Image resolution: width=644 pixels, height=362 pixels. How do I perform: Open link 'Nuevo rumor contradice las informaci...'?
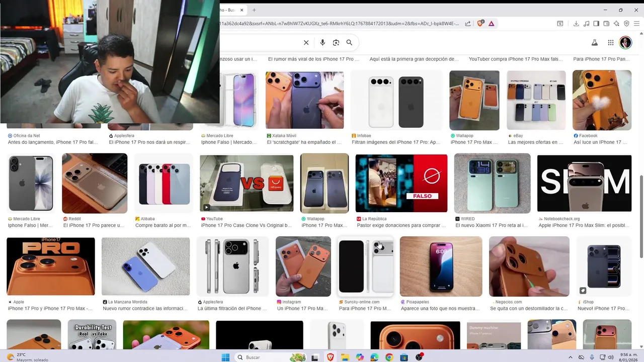[145, 308]
